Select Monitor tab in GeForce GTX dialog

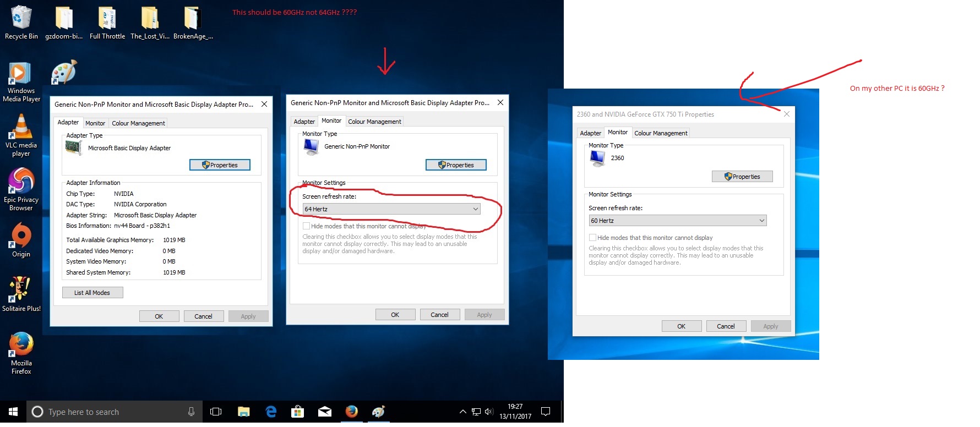pos(618,132)
